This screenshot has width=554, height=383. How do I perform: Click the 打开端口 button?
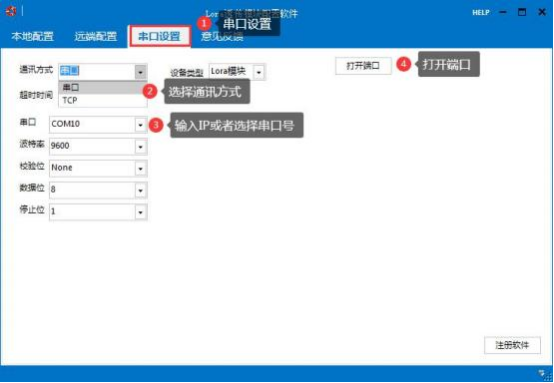tap(363, 66)
